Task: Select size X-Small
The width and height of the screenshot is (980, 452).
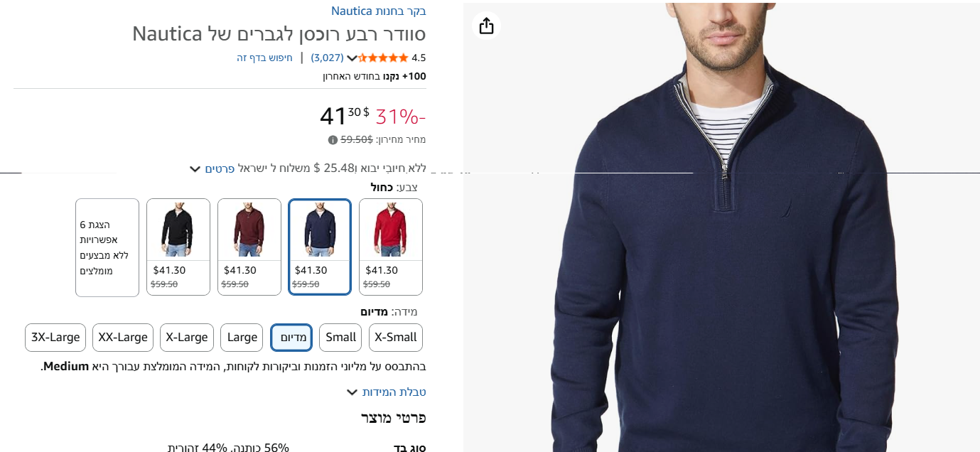Action: pos(396,338)
